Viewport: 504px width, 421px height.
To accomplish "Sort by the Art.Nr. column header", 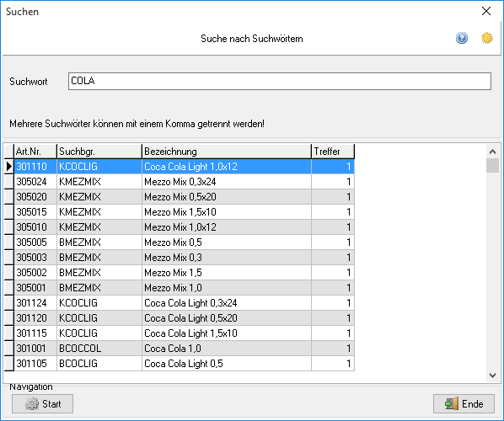I will pos(35,152).
